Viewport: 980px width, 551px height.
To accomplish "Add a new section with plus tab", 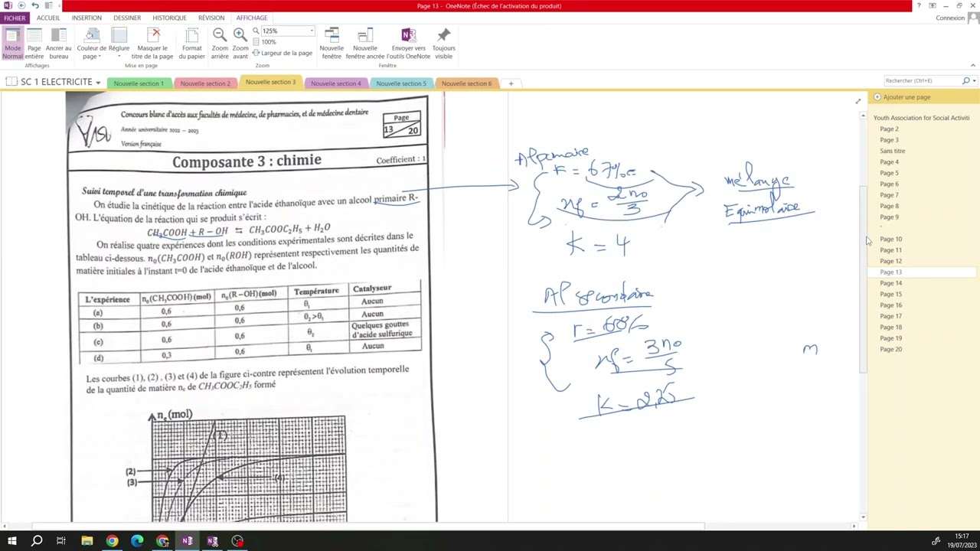I will pyautogui.click(x=511, y=83).
